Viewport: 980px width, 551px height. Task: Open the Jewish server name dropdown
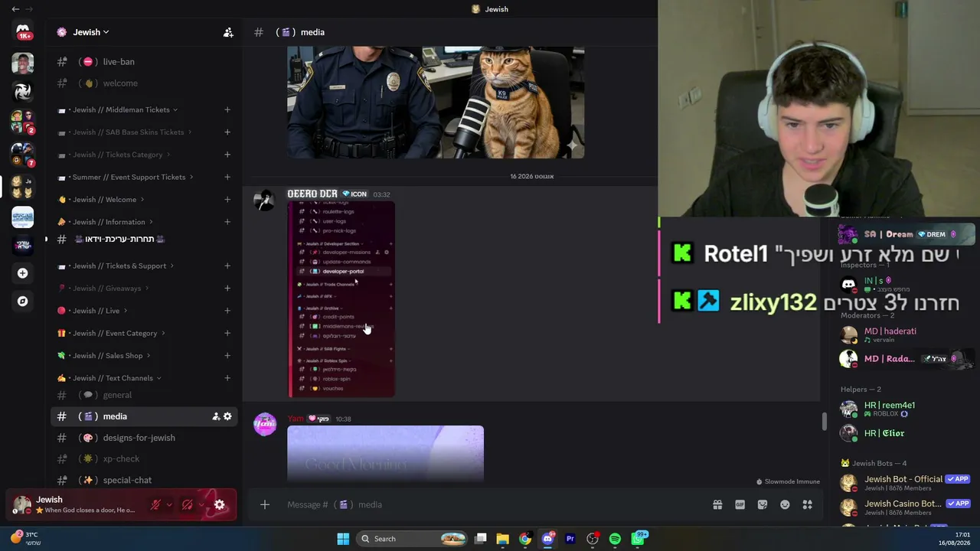pos(90,32)
